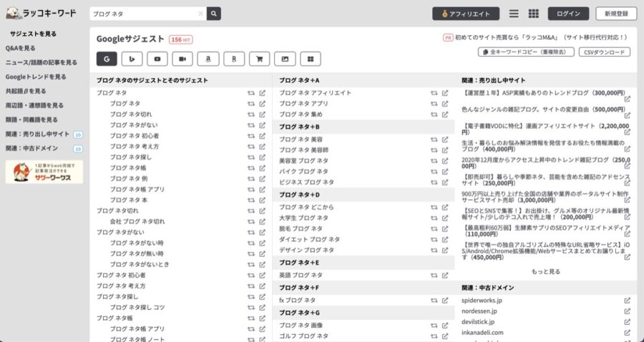Open external link for ブログ ネタ アプリ
The width and height of the screenshot is (644, 342).
point(445,104)
